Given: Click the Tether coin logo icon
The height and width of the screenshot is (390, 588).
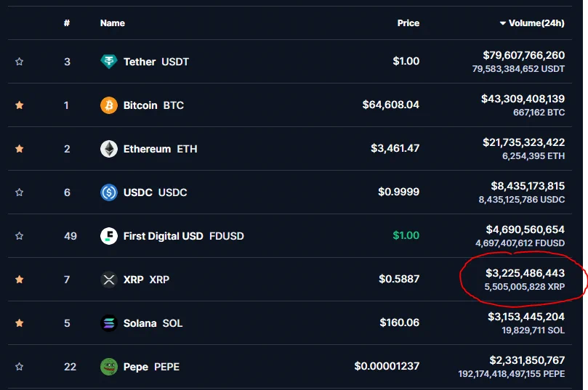Looking at the screenshot, I should 109,62.
